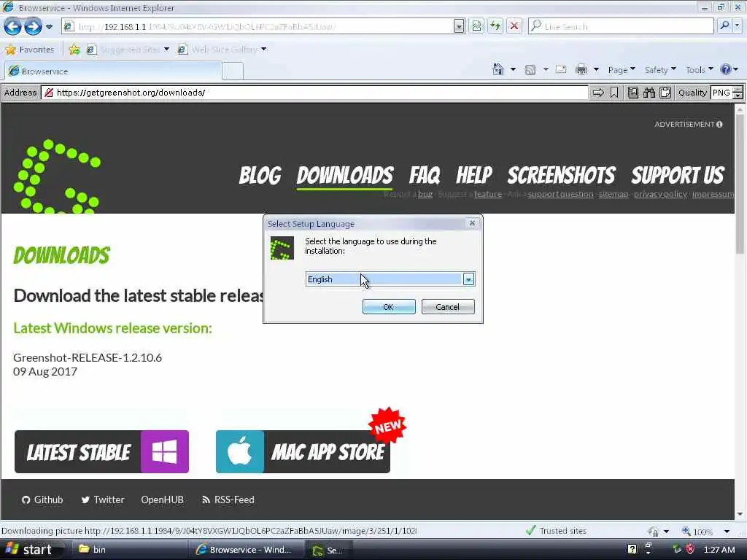
Task: Click the Greenshot green dotted logo
Action: pos(57,176)
